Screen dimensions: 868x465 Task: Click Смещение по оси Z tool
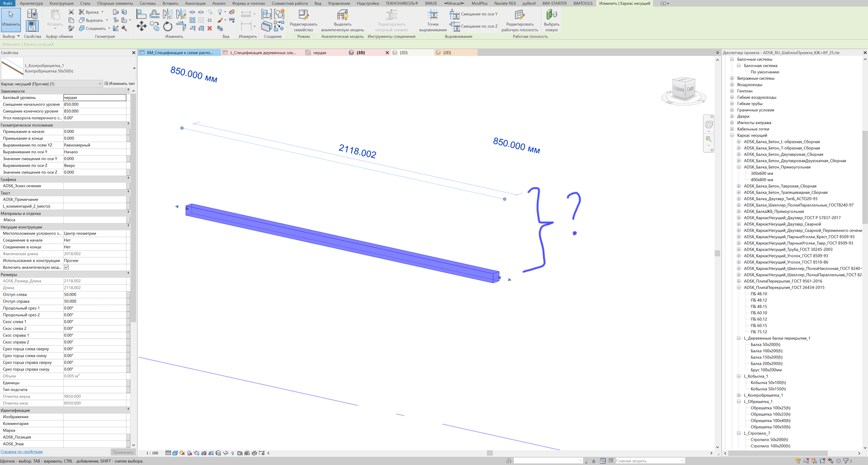coord(474,26)
